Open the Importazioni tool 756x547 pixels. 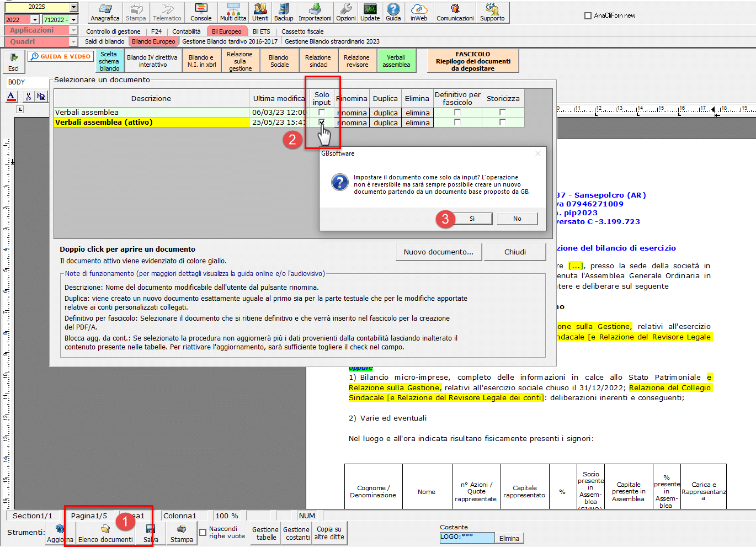tap(315, 12)
